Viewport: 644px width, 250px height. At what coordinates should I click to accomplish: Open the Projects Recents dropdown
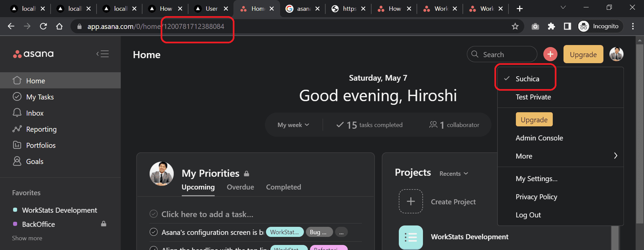454,173
